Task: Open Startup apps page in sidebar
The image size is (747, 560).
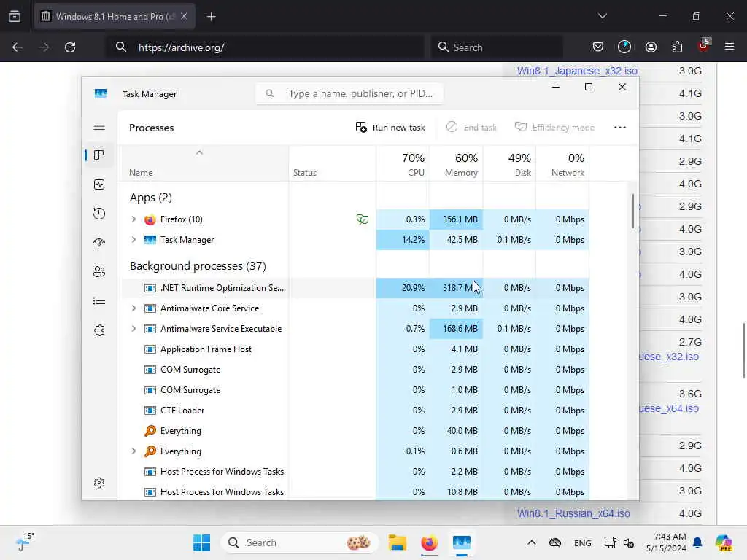Action: (99, 242)
